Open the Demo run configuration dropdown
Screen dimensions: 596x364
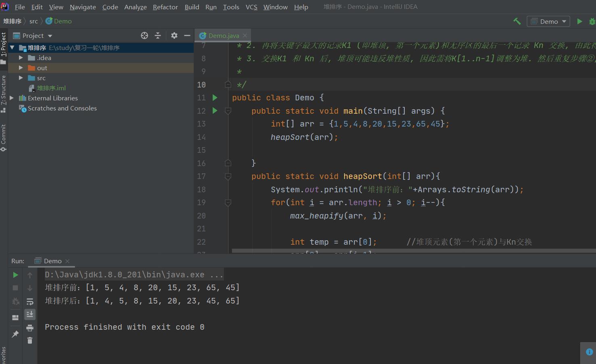coord(548,21)
